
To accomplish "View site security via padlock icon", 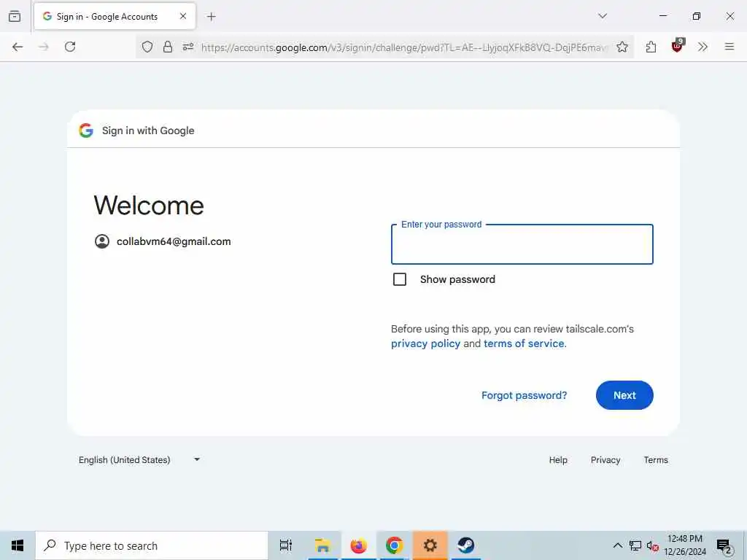I will pyautogui.click(x=168, y=47).
